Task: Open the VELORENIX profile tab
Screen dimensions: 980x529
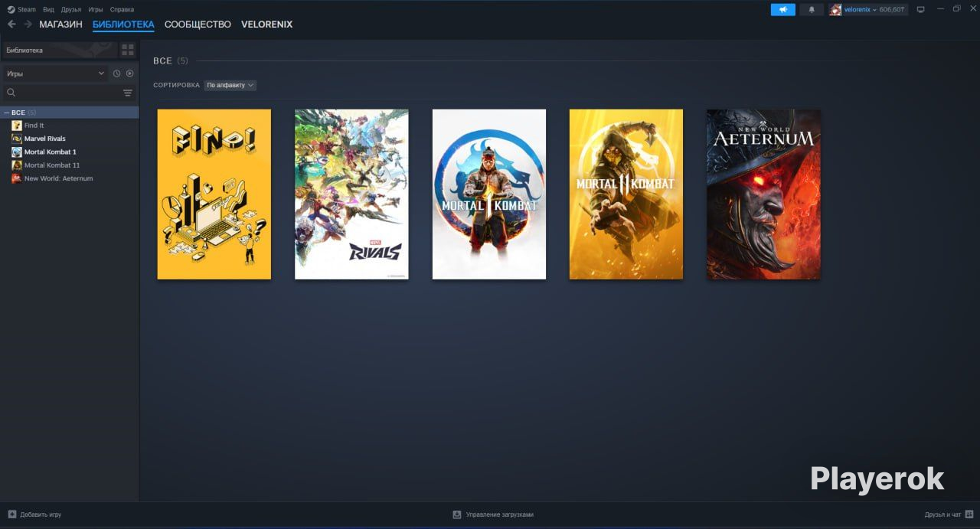Action: [266, 24]
